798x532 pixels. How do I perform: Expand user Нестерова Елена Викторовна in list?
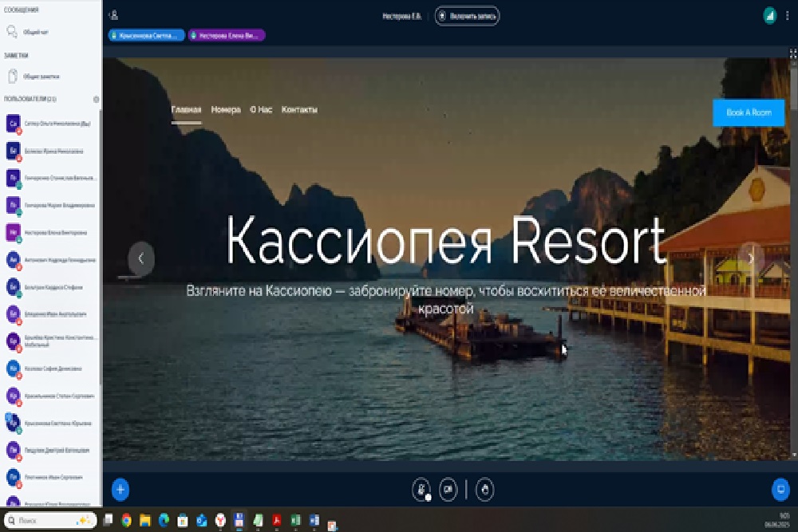click(x=52, y=232)
